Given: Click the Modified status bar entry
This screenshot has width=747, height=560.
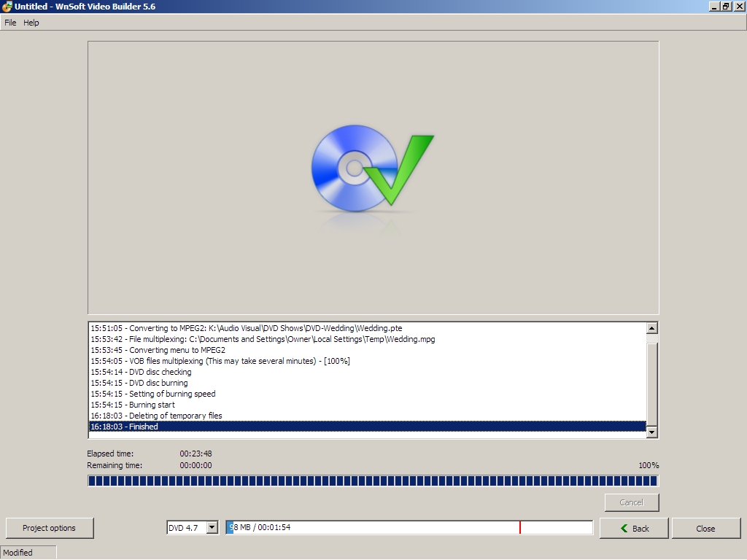Looking at the screenshot, I should coord(28,553).
